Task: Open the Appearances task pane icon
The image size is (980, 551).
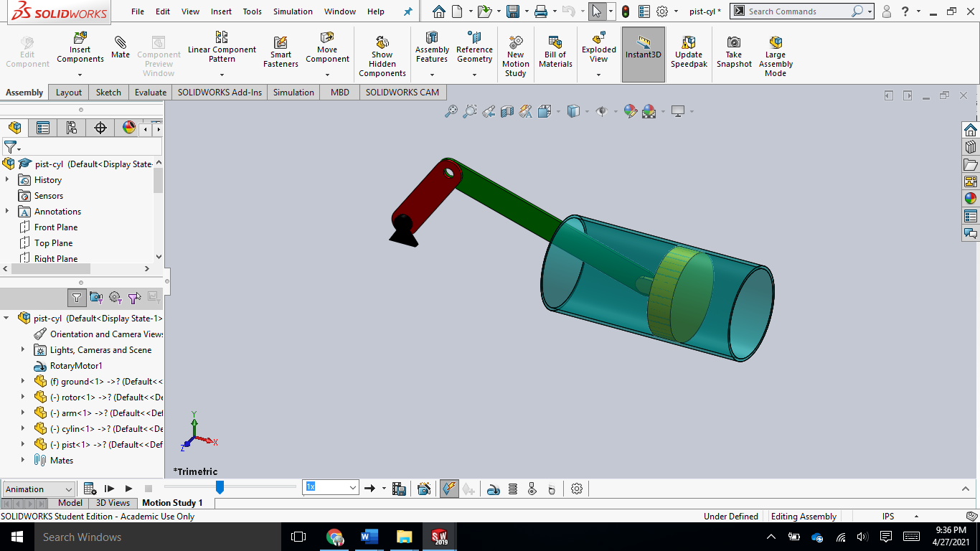Action: click(971, 199)
